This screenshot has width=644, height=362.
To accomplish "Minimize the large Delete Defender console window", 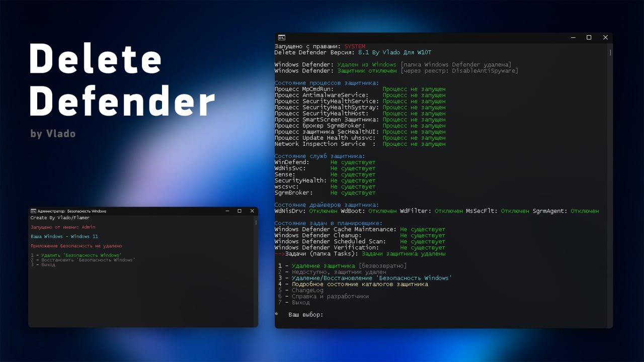I will (573, 38).
